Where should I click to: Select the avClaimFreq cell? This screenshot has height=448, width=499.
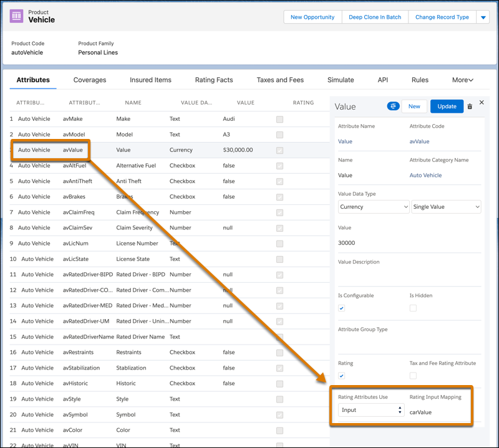coord(79,212)
